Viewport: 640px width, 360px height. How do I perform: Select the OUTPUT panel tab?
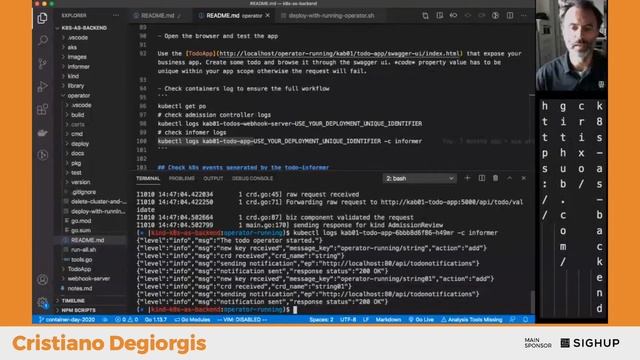pyautogui.click(x=213, y=178)
